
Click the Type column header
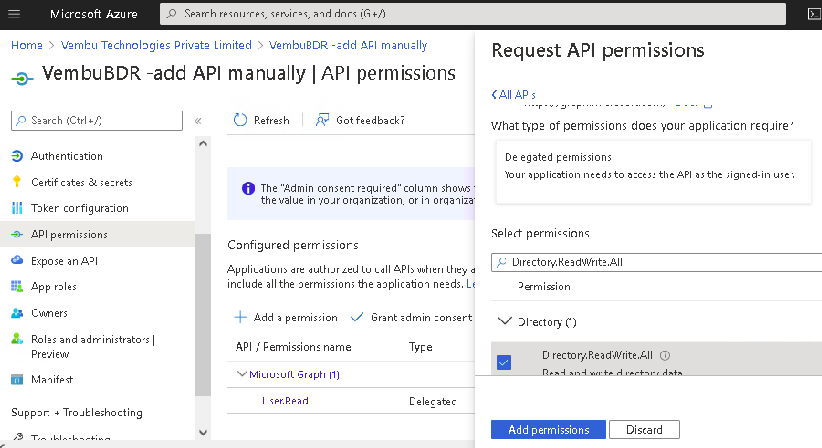(420, 347)
